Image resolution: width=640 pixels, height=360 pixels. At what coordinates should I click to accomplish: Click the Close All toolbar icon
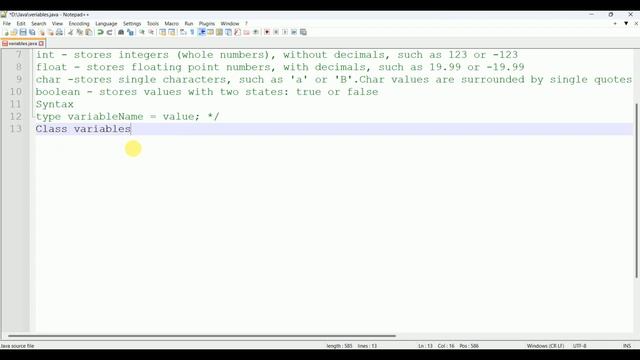click(50, 32)
